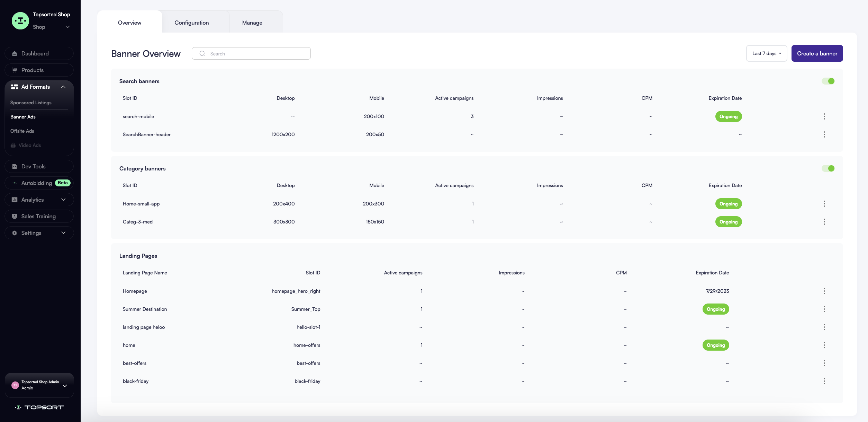This screenshot has width=868, height=422.
Task: Open Products from the sidebar icon
Action: 15,70
